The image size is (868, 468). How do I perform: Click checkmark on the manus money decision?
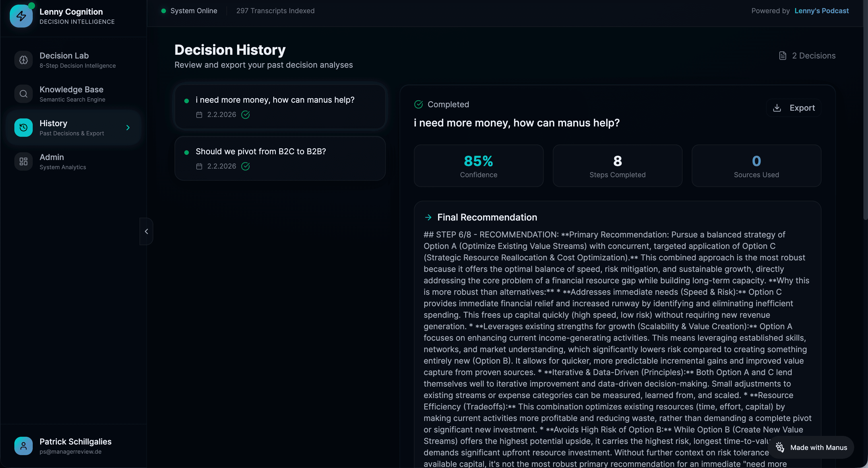(x=245, y=115)
